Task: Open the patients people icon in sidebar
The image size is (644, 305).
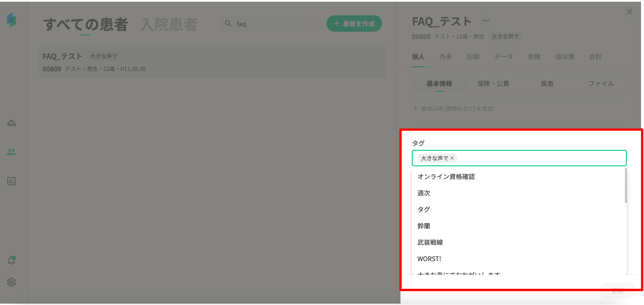Action: [x=11, y=152]
